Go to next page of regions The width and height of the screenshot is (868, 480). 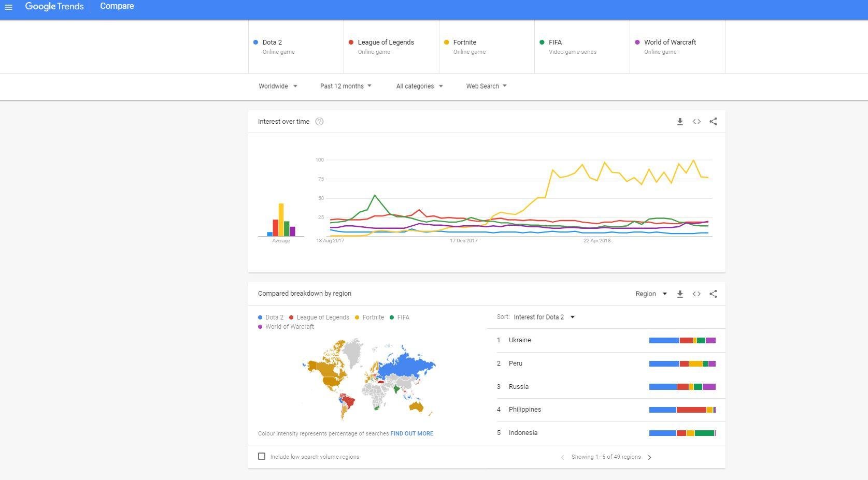pos(649,457)
